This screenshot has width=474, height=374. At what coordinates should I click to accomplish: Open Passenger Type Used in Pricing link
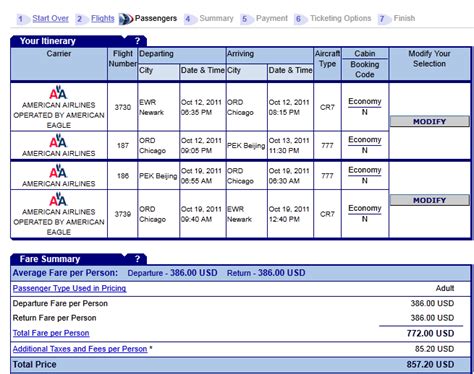click(x=69, y=288)
